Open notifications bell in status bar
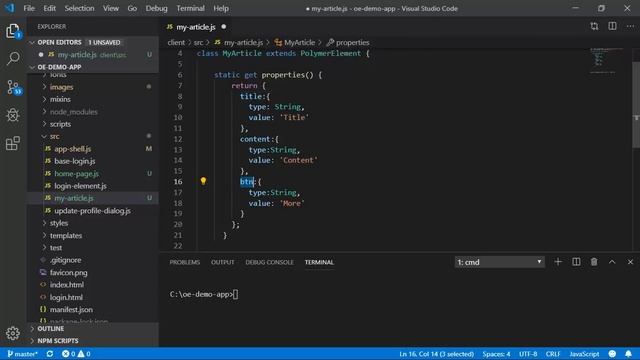640x360 pixels. [x=629, y=354]
